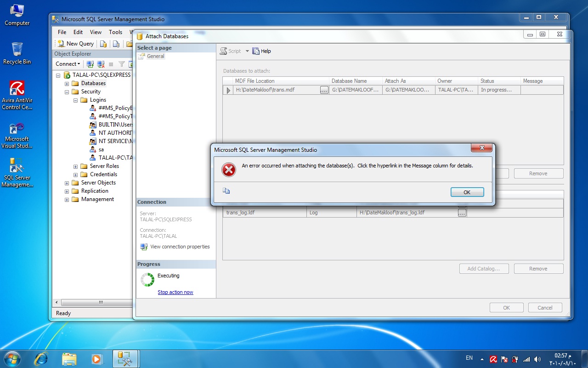The width and height of the screenshot is (588, 368).
Task: Click the Object Explorer filter icon
Action: tap(122, 64)
